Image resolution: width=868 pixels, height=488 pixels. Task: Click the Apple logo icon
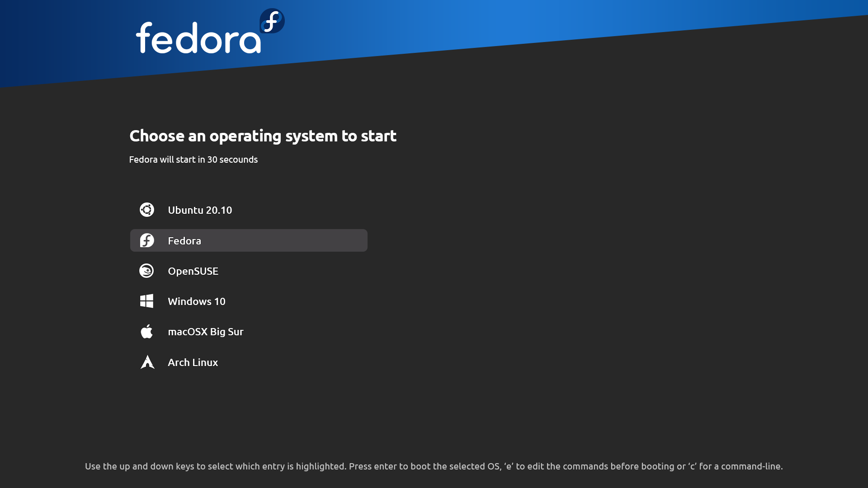(146, 331)
